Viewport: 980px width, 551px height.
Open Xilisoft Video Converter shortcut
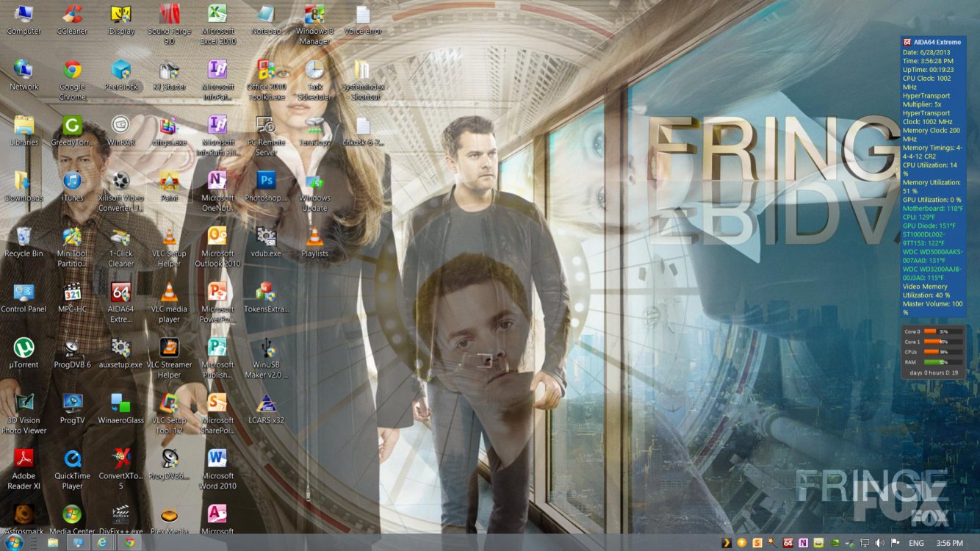pyautogui.click(x=121, y=192)
